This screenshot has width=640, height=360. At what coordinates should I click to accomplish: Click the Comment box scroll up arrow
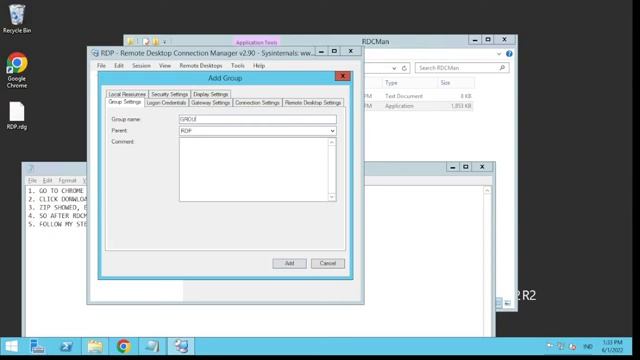pyautogui.click(x=332, y=142)
